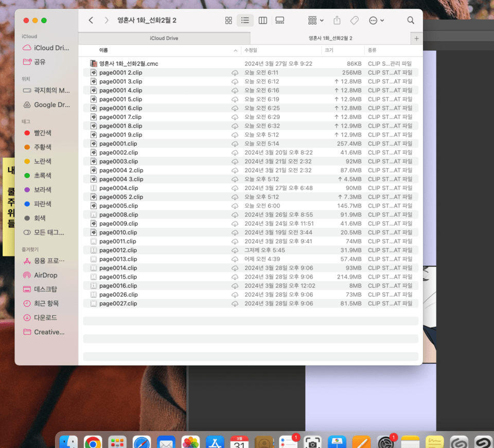Click the green 초록색 tag dot
The height and width of the screenshot is (448, 494).
[27, 176]
